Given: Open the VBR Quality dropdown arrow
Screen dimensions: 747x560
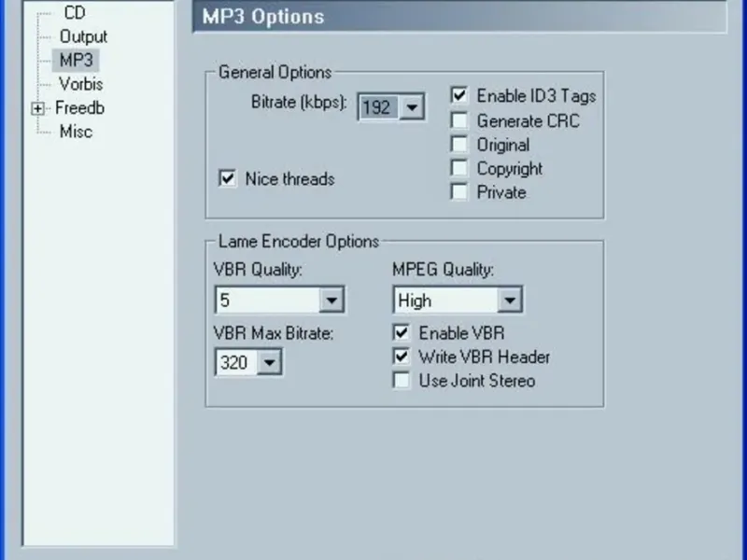Looking at the screenshot, I should [x=331, y=300].
